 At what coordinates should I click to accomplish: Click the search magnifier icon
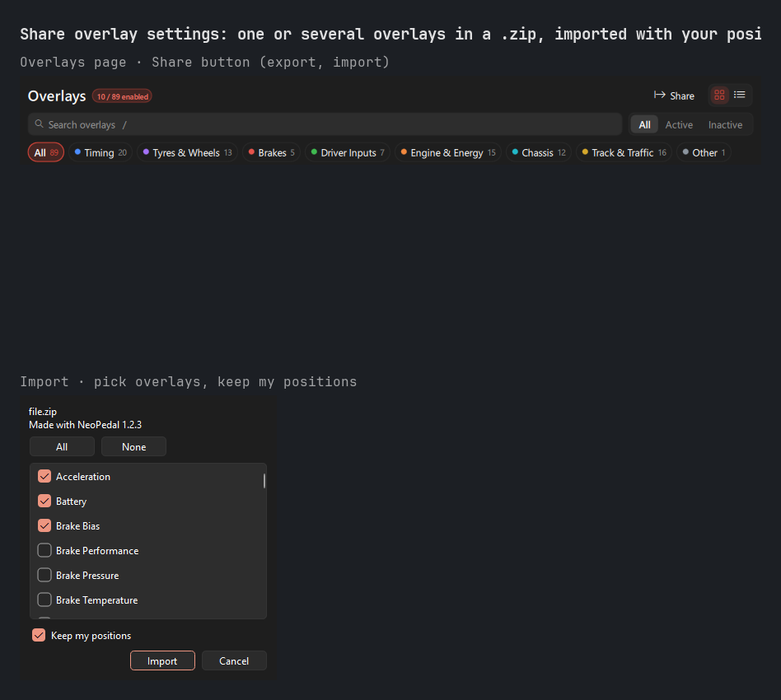tap(39, 124)
